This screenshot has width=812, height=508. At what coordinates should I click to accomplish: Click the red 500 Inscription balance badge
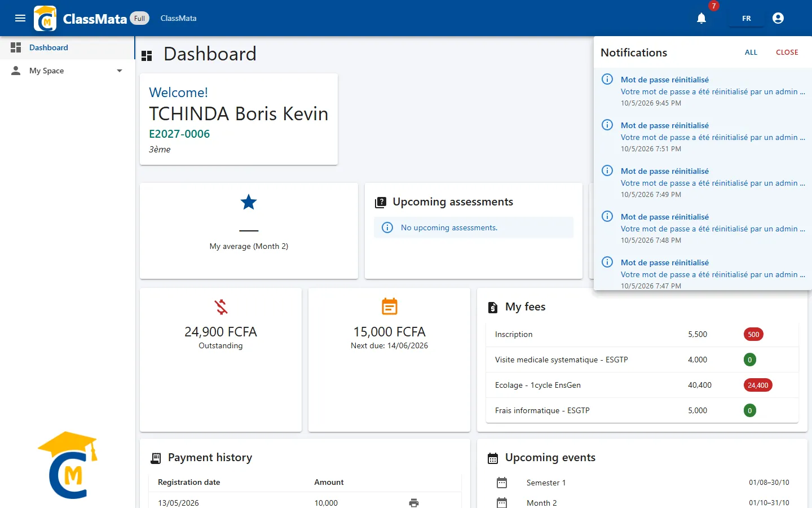point(753,334)
